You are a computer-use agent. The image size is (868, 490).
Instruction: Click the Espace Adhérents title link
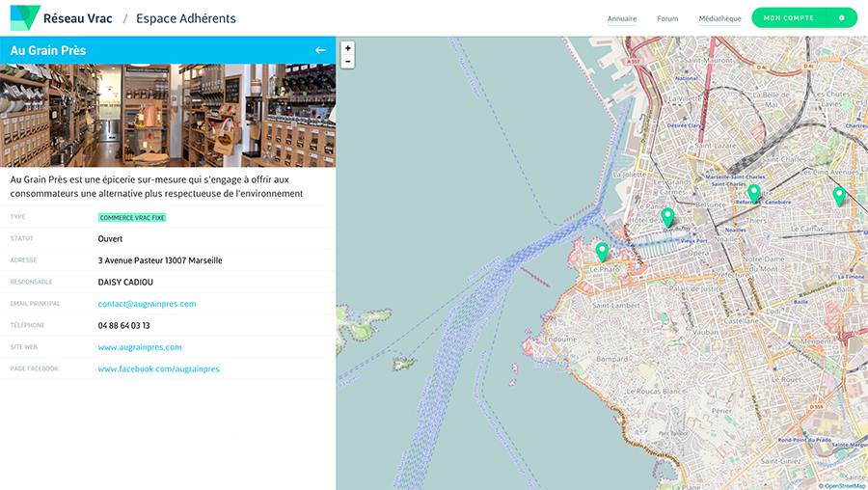[186, 18]
